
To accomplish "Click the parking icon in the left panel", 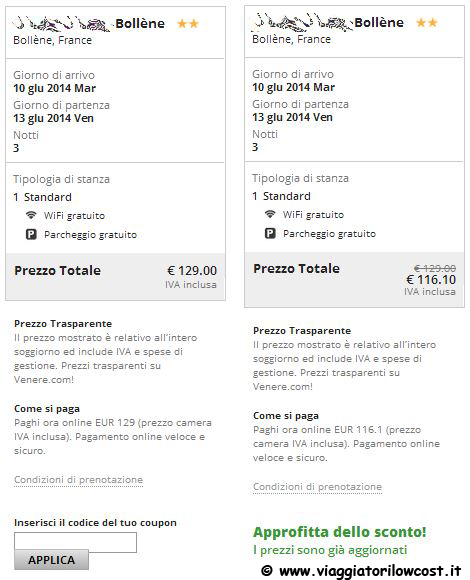I will click(31, 234).
